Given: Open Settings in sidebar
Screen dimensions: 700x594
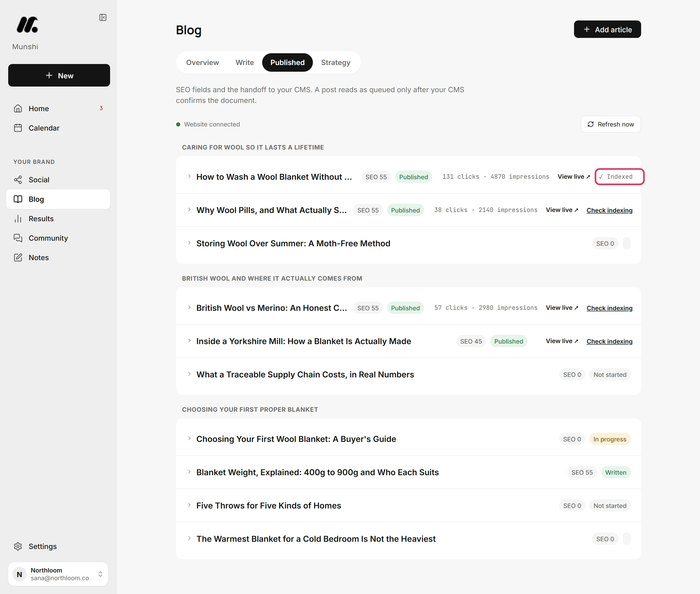Looking at the screenshot, I should click(x=58, y=547).
